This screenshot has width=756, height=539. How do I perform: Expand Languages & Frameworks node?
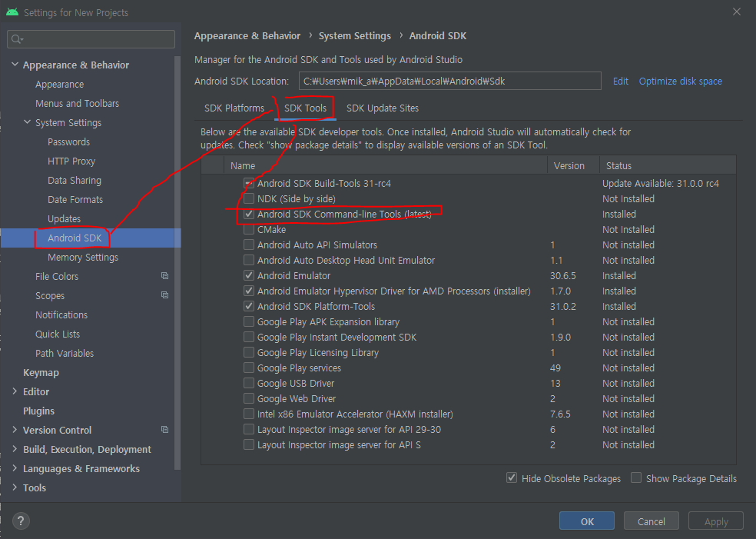[x=15, y=468]
